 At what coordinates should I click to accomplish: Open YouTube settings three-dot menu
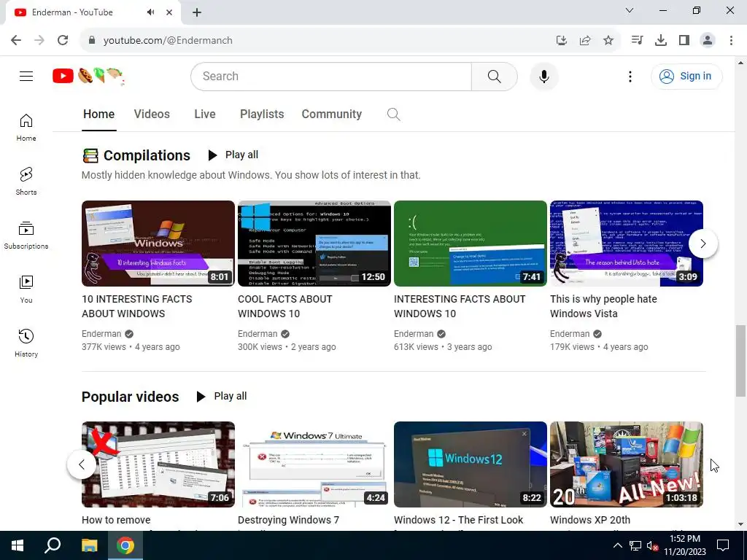(630, 76)
